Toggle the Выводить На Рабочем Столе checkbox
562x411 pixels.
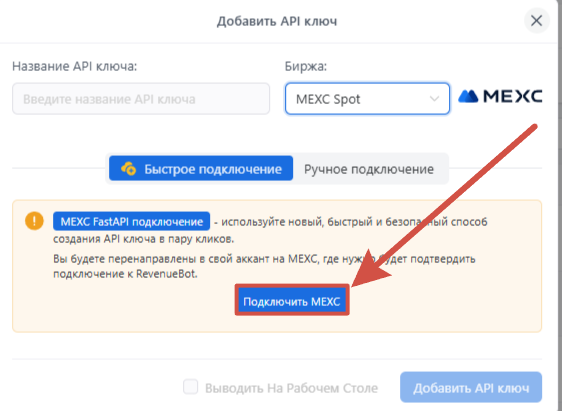[x=190, y=387]
